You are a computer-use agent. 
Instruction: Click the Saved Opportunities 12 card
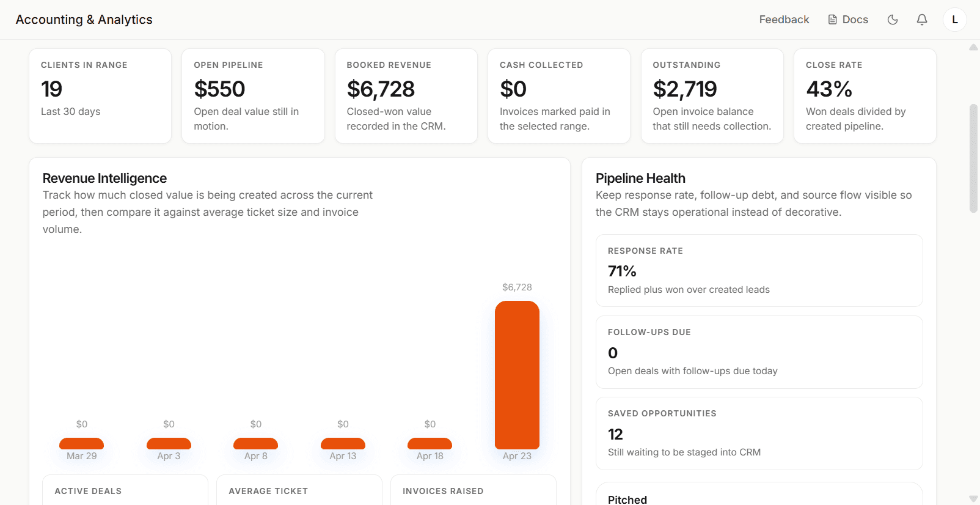pyautogui.click(x=759, y=433)
